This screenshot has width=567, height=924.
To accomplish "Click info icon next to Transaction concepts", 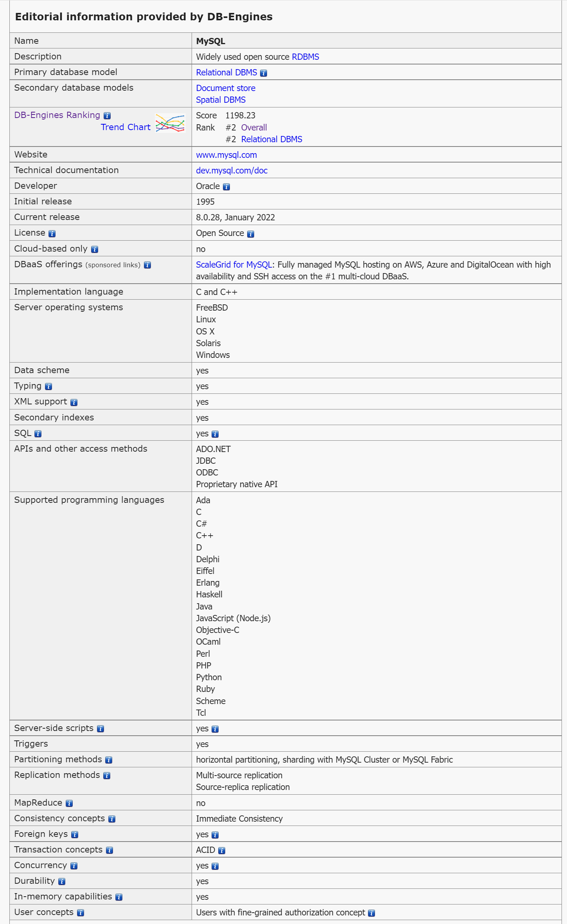I will pyautogui.click(x=109, y=850).
